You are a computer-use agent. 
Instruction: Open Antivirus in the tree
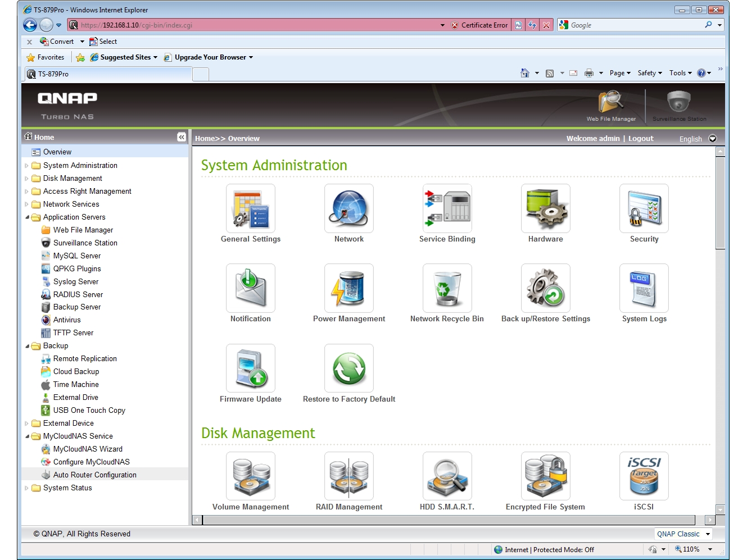coord(67,320)
